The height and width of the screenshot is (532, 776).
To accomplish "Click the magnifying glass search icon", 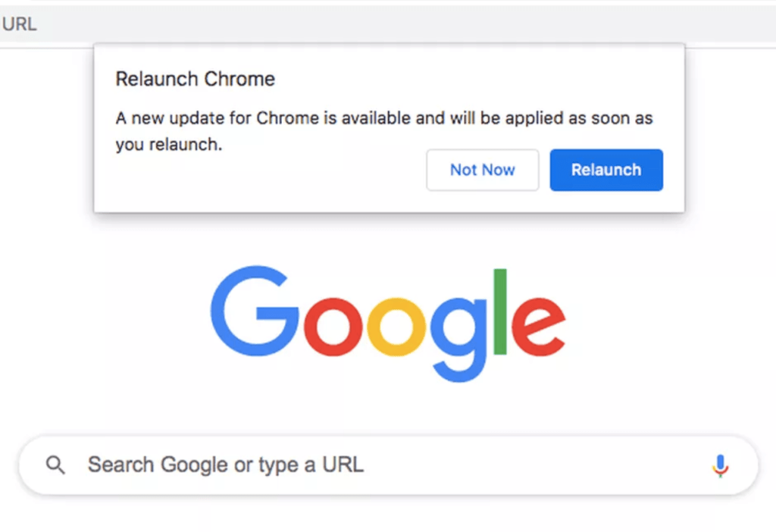I will coord(55,465).
